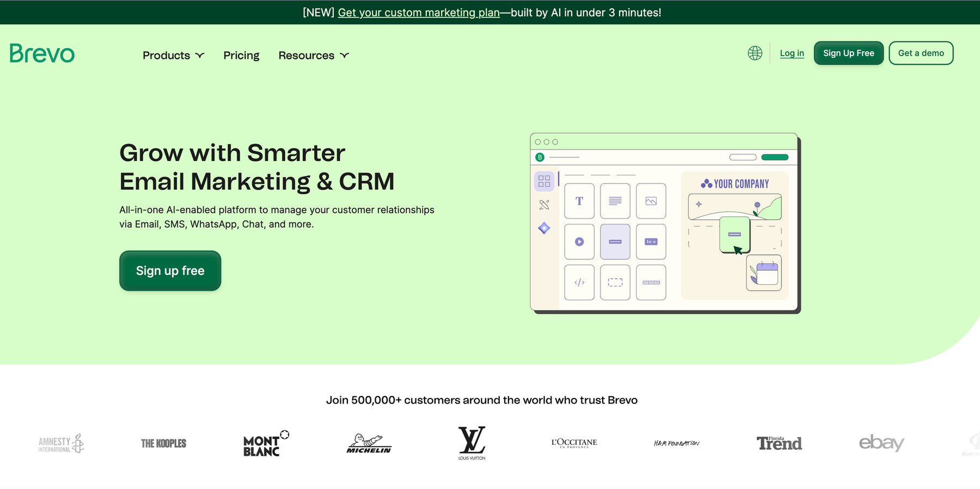Go to the Pricing page
980x489 pixels.
pyautogui.click(x=241, y=56)
